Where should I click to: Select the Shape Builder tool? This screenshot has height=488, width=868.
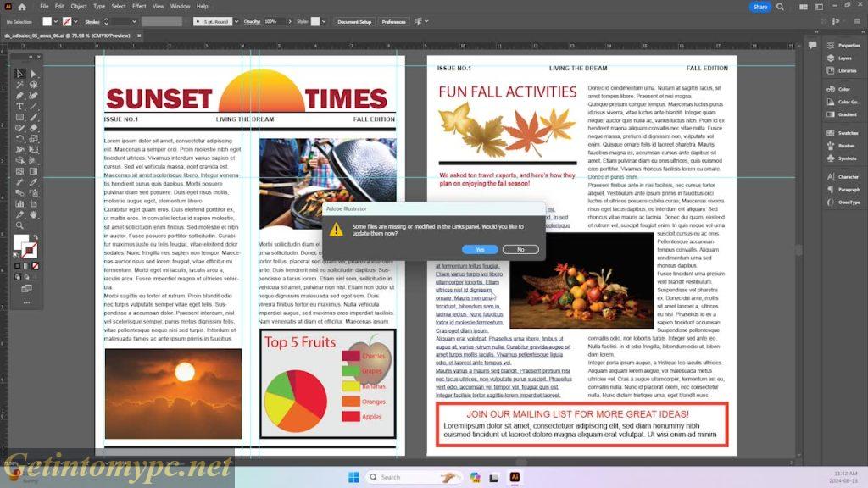coord(19,160)
